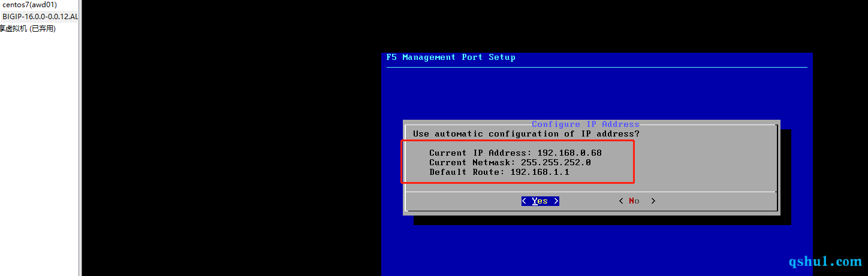This screenshot has width=868, height=276.
Task: Click the F5 Management Port Setup title
Action: pos(451,57)
